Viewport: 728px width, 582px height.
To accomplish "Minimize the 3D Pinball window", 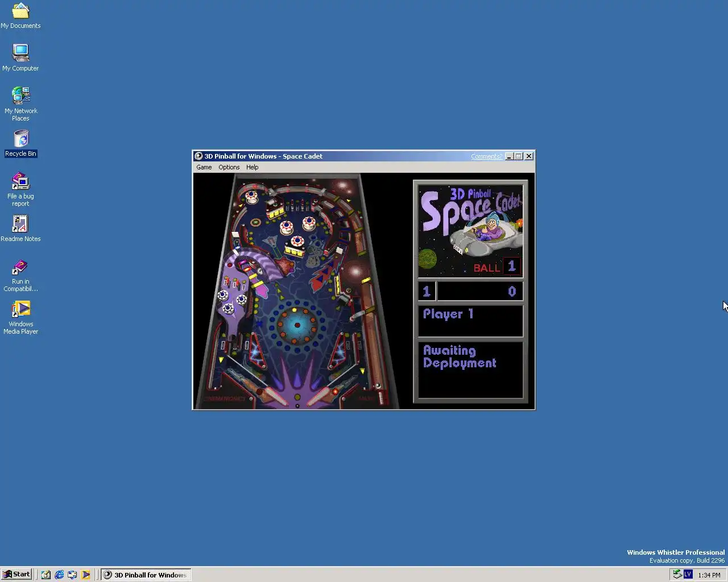I will click(x=510, y=156).
